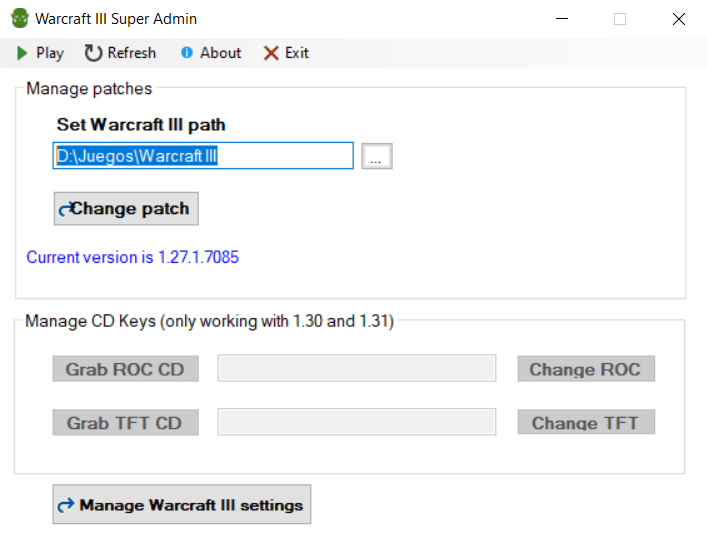Click the arrow icon on Manage settings button
This screenshot has height=553, width=707.
tap(66, 505)
